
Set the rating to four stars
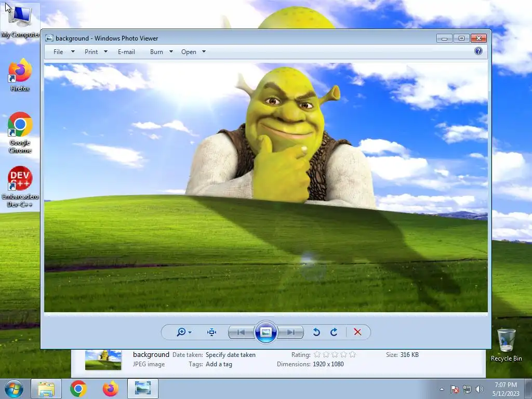[344, 354]
